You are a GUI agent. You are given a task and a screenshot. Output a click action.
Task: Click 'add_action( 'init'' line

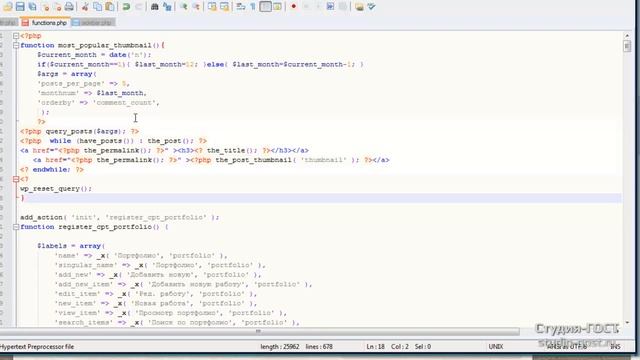point(119,217)
